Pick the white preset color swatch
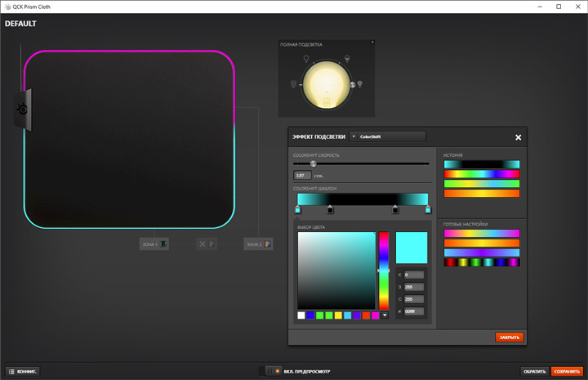 (301, 315)
